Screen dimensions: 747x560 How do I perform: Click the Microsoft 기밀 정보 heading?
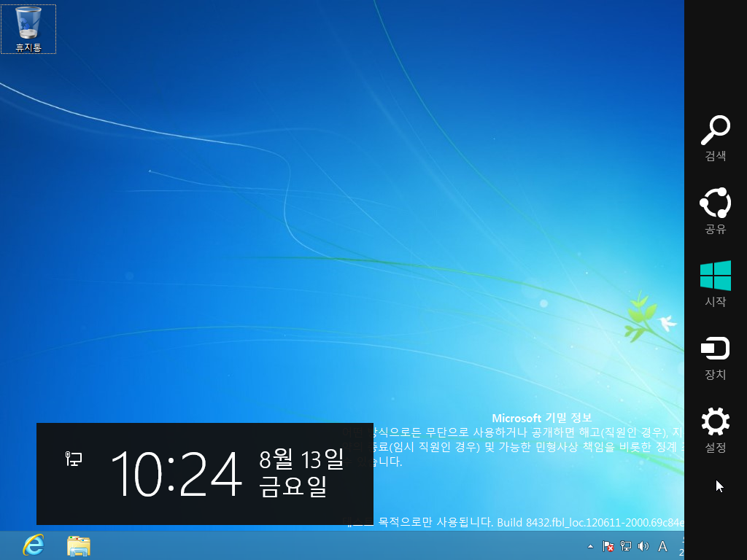pos(542,418)
